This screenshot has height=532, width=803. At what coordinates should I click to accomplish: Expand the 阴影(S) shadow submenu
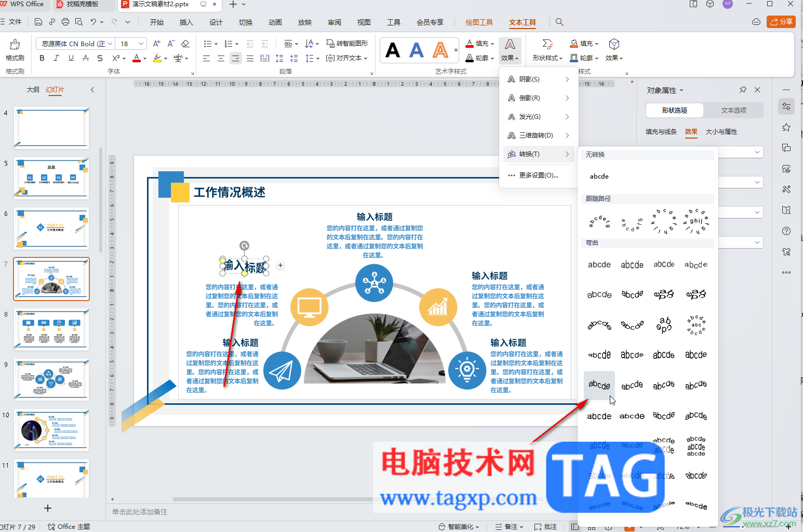[539, 79]
